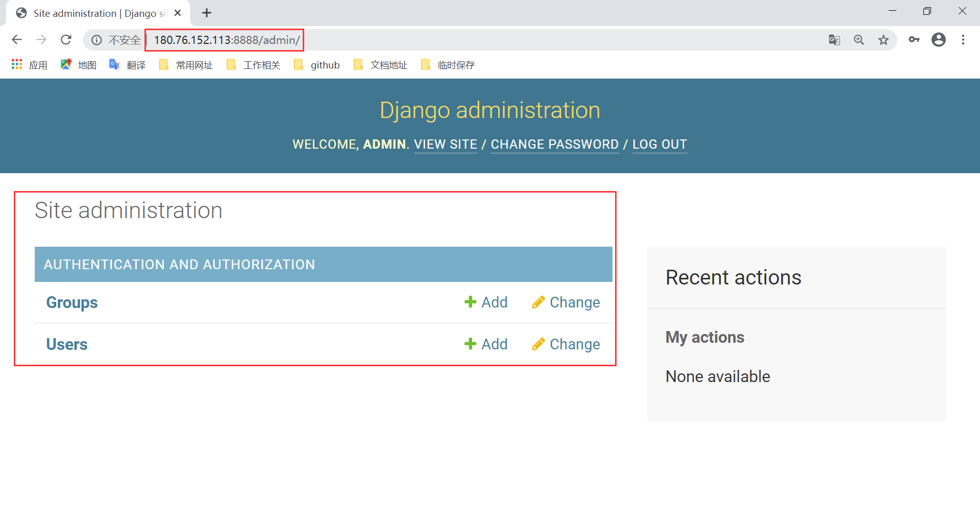Viewport: 980px width, 521px height.
Task: Open the 工作相关 bookmark folder
Action: pos(253,65)
